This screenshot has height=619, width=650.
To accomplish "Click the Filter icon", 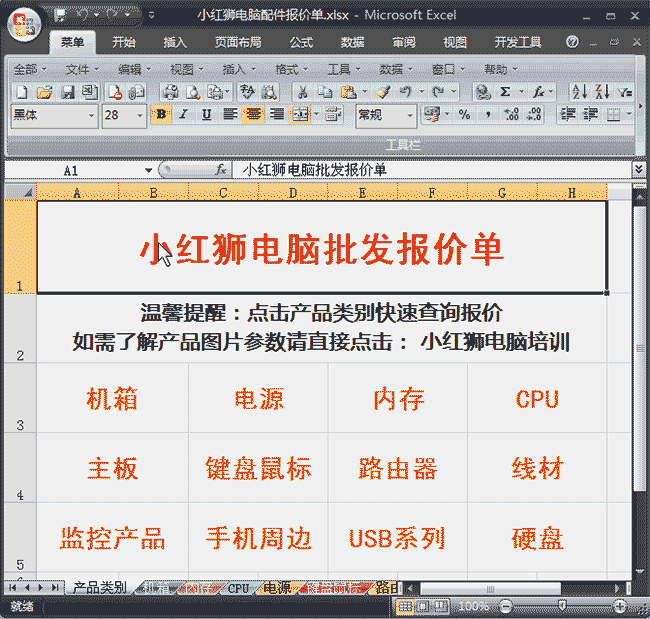I will pyautogui.click(x=625, y=92).
